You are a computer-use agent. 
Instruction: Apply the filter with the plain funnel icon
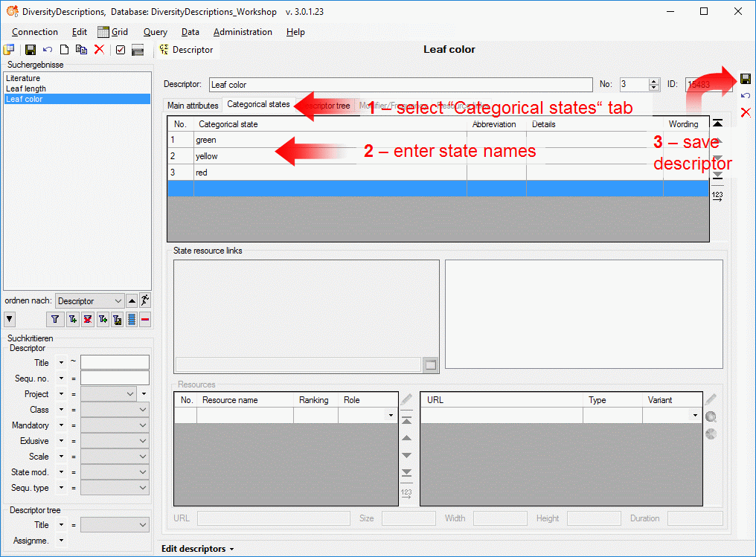coord(56,319)
